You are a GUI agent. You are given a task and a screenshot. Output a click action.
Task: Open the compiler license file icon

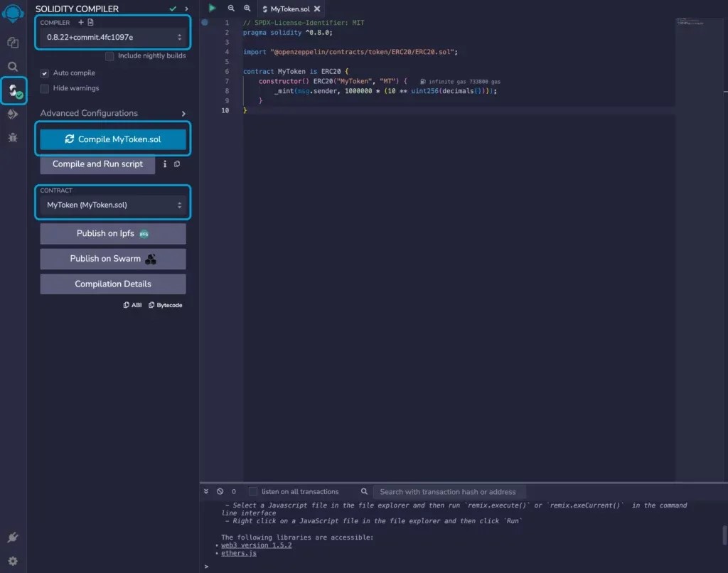90,22
